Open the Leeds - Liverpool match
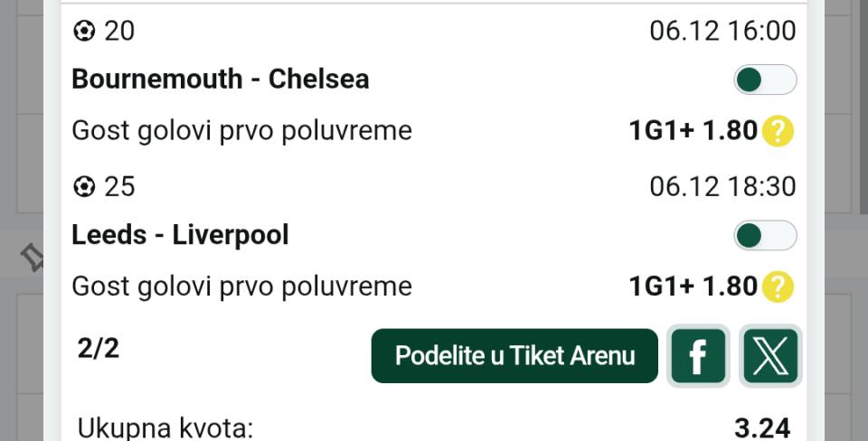The image size is (868, 441). pos(180,235)
